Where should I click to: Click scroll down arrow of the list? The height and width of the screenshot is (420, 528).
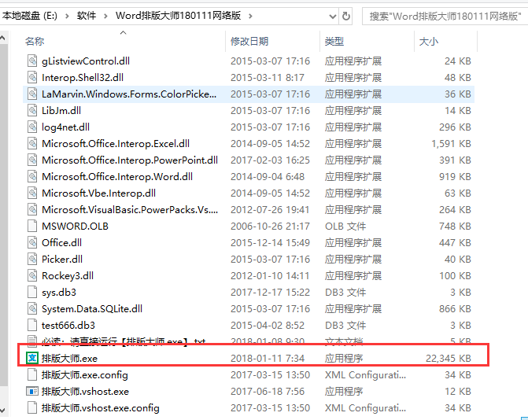(x=2, y=410)
